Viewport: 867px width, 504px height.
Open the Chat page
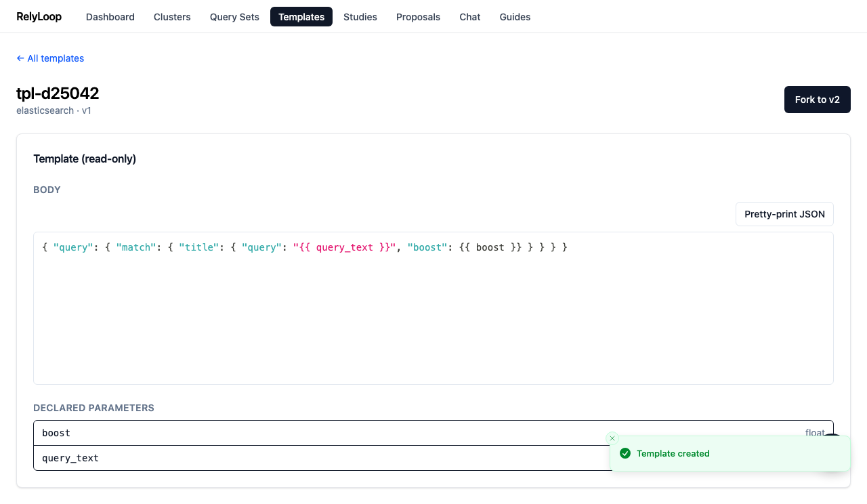[x=470, y=17]
